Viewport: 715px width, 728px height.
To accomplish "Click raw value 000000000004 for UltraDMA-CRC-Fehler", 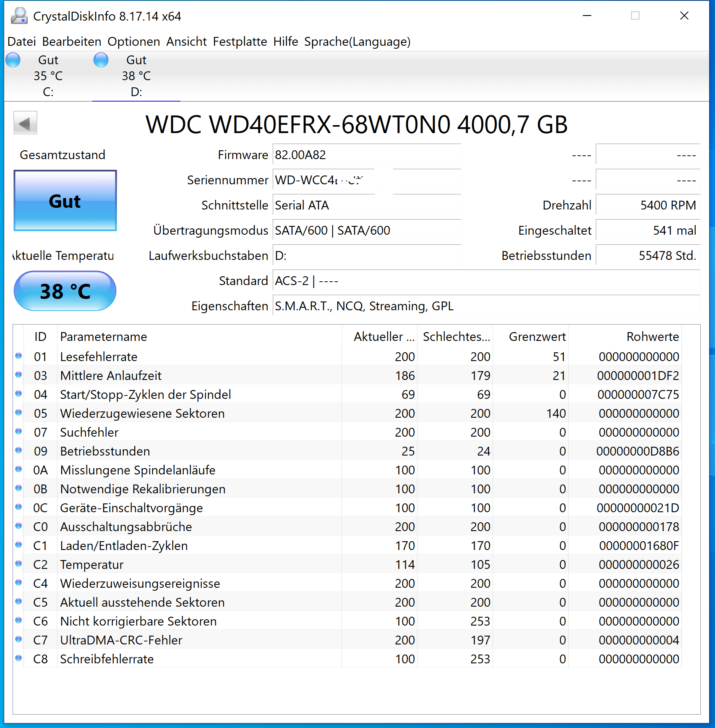I will pyautogui.click(x=639, y=640).
